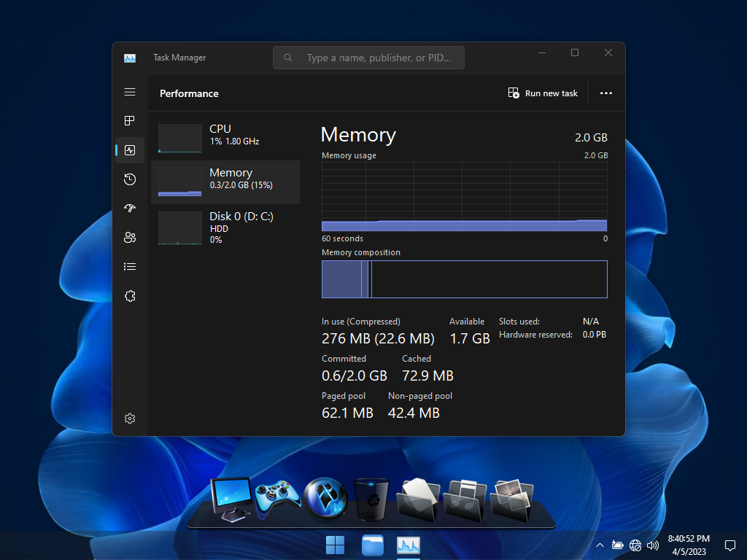Click the battery tray icon
The height and width of the screenshot is (560, 747).
pyautogui.click(x=617, y=545)
